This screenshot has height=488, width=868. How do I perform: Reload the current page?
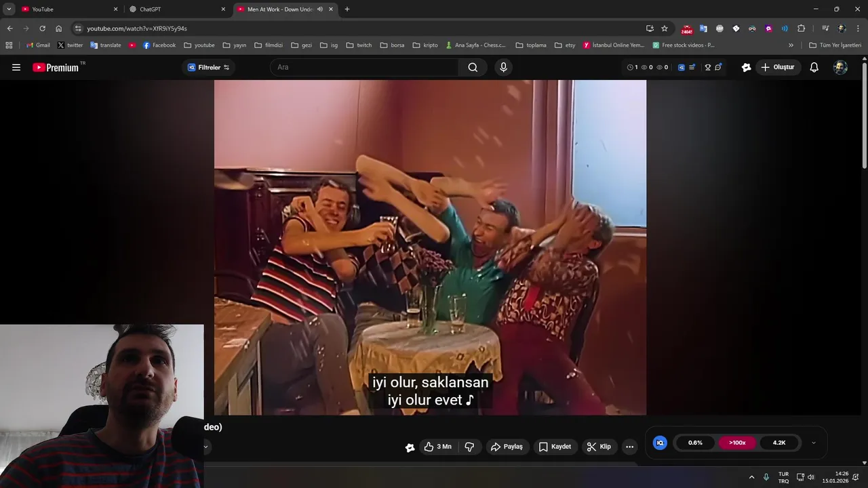tap(42, 28)
